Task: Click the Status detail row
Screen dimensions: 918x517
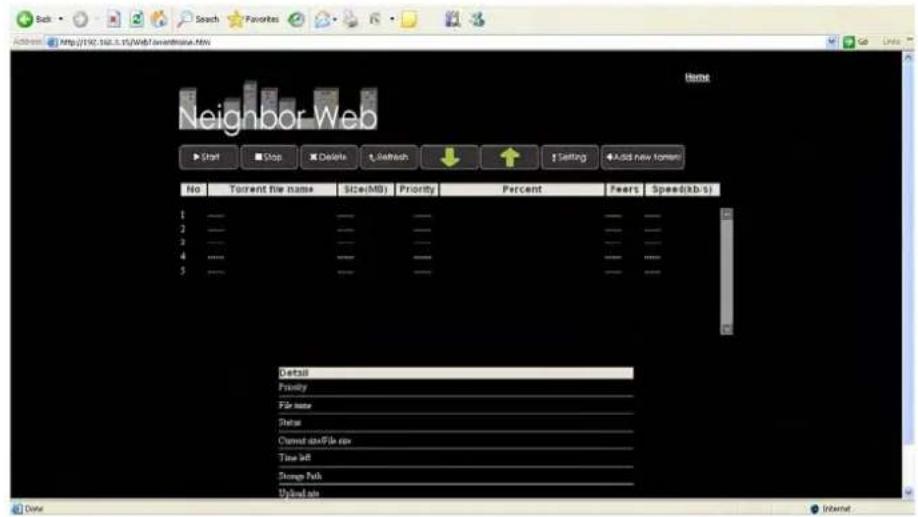Action: (455, 423)
